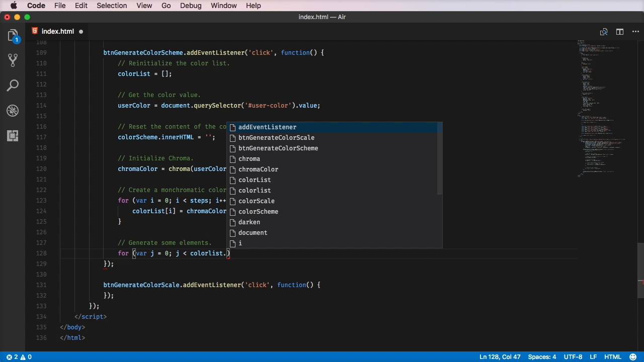Click the unsaved dot on the index.html tab
Screen dimensions: 644x362
click(x=80, y=32)
